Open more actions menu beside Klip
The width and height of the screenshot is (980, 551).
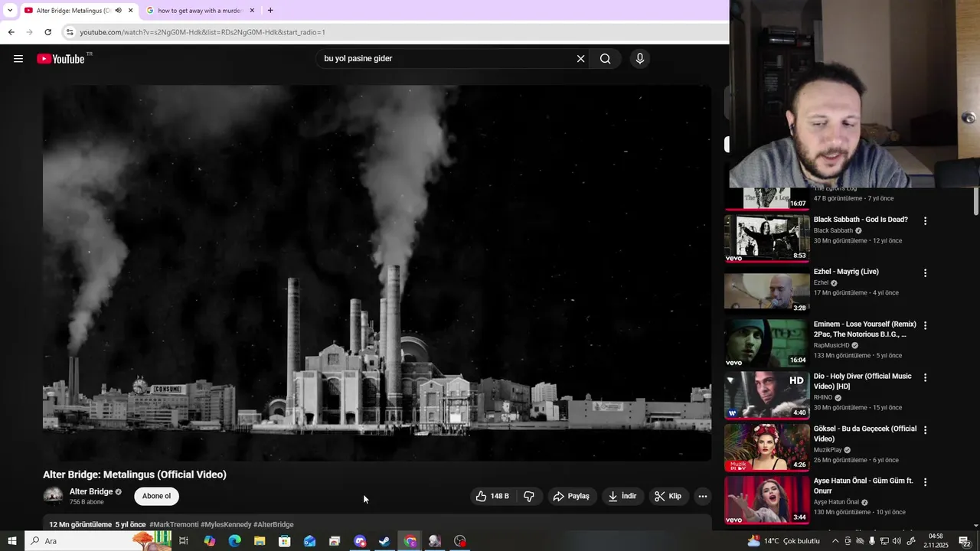point(702,496)
